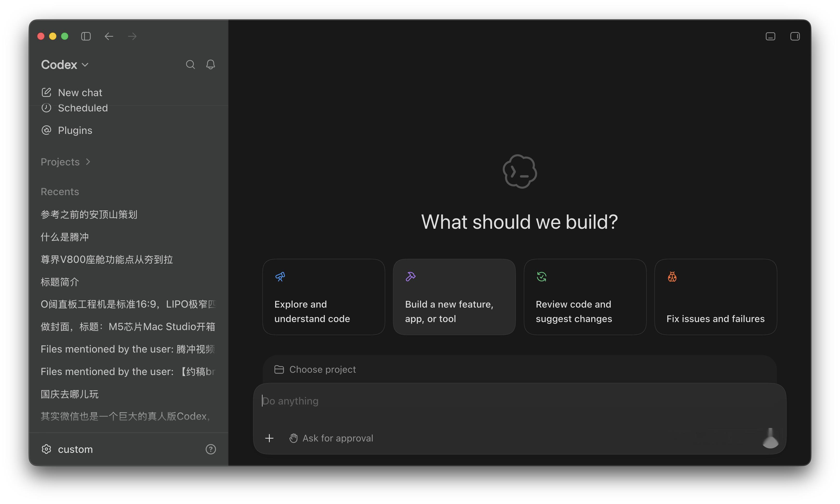Go back with the left arrow
Viewport: 840px width, 504px height.
(109, 36)
